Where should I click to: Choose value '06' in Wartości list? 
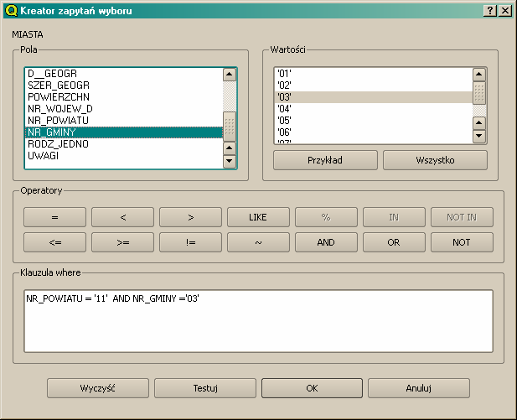coord(373,132)
